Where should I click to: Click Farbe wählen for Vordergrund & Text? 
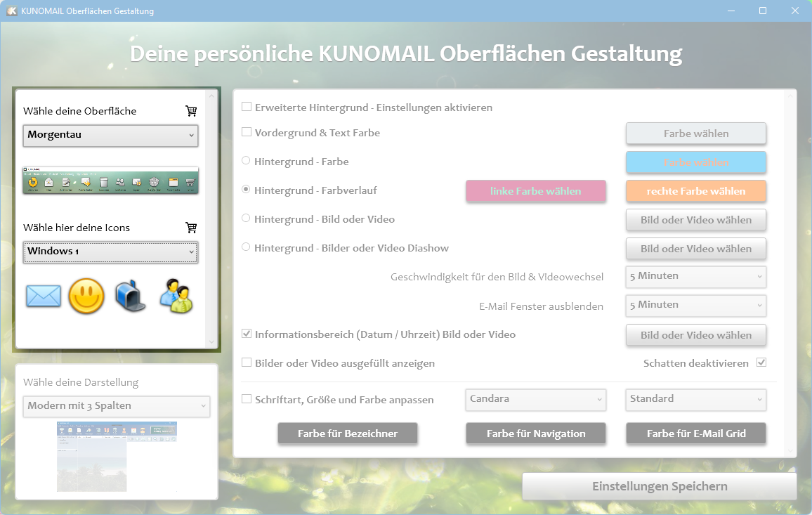tap(696, 133)
